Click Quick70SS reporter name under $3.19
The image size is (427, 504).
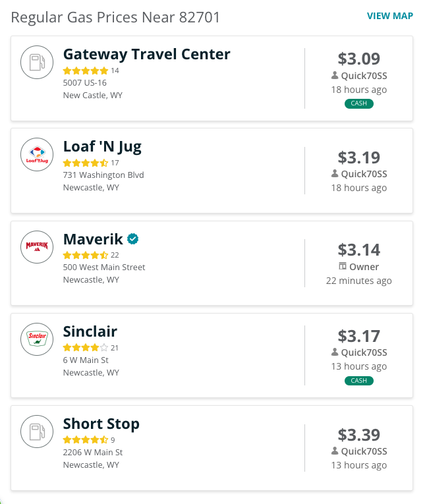[364, 174]
